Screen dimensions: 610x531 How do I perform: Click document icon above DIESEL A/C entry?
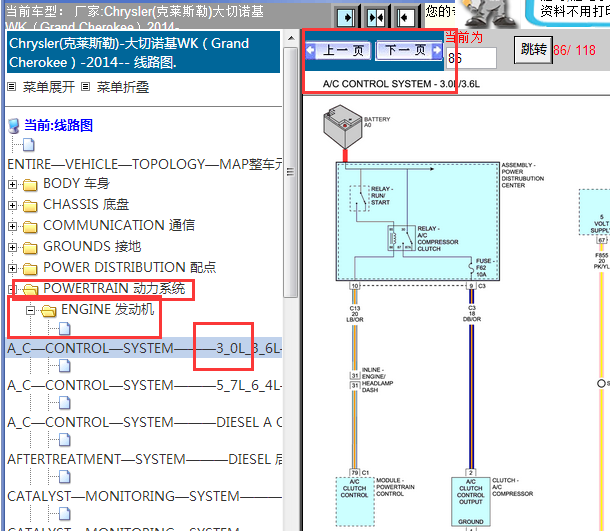coord(65,403)
